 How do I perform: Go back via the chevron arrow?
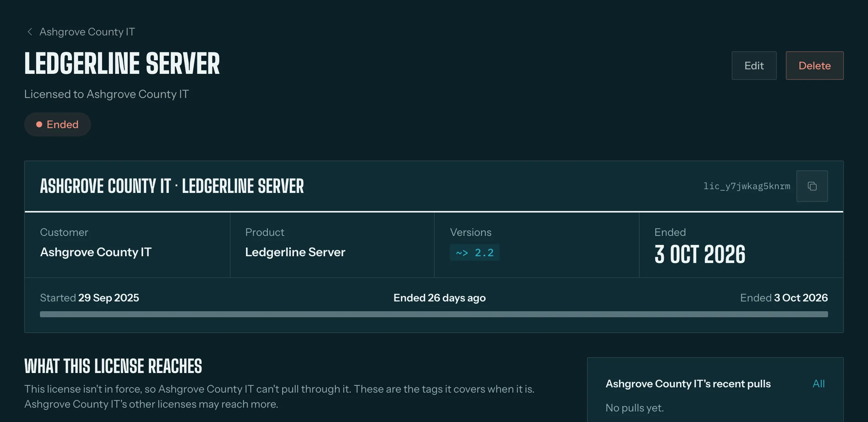[30, 32]
